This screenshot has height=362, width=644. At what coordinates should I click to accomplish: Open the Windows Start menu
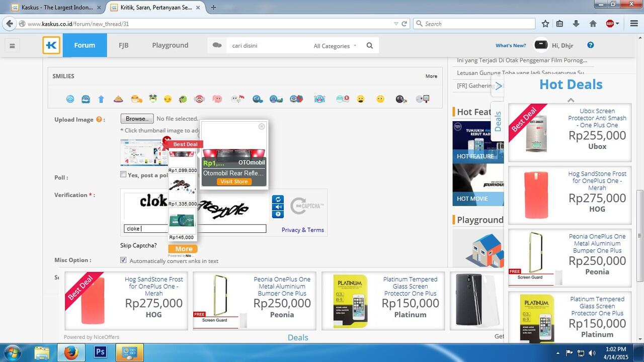pos(12,352)
